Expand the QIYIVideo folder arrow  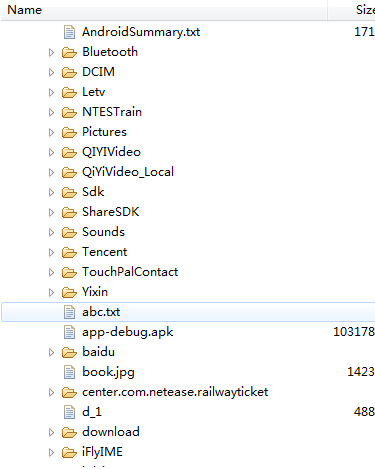click(x=51, y=152)
